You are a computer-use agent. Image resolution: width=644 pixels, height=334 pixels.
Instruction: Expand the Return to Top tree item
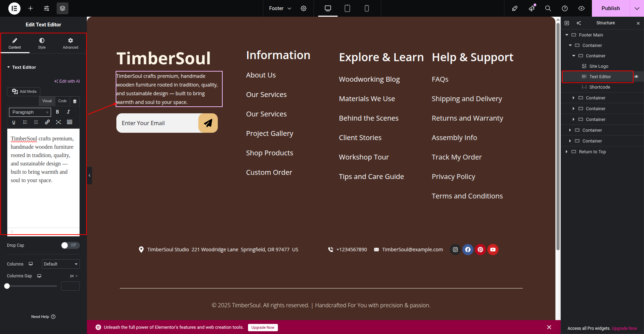567,152
